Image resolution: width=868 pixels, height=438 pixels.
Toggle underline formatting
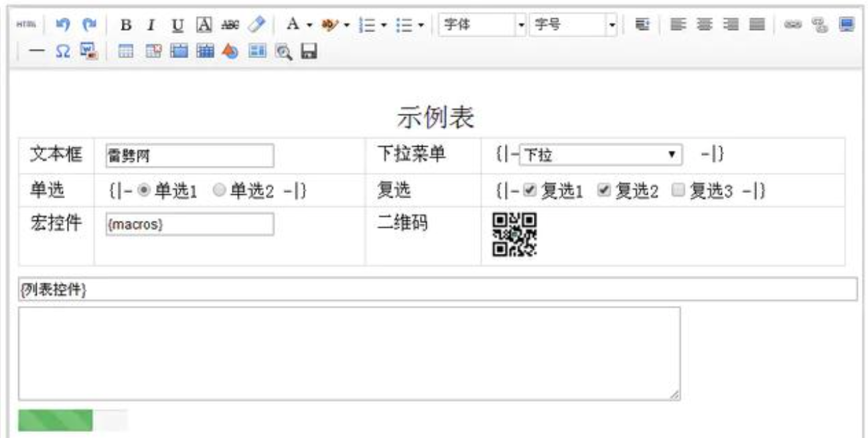tap(176, 25)
